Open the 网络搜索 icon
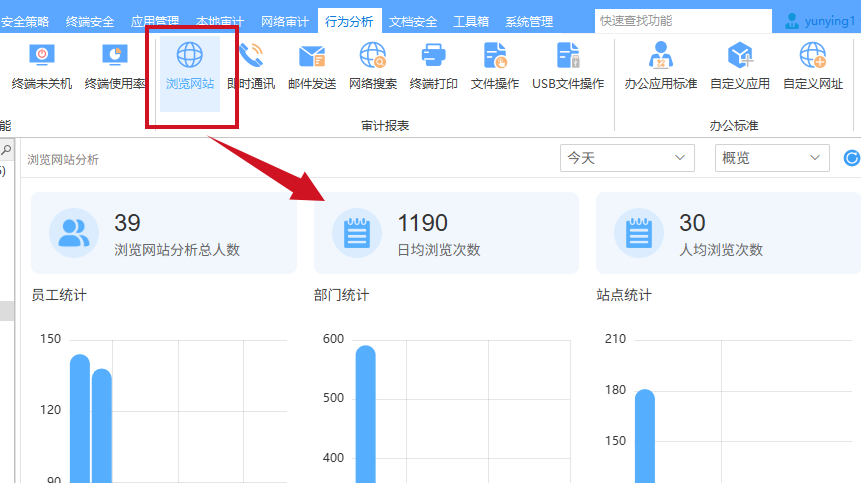This screenshot has height=483, width=861. click(x=373, y=55)
